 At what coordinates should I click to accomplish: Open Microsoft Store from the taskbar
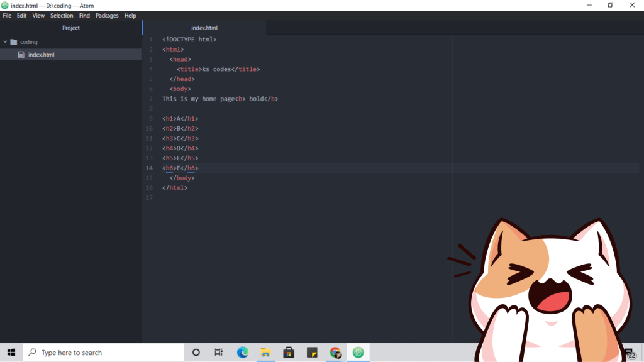point(289,353)
